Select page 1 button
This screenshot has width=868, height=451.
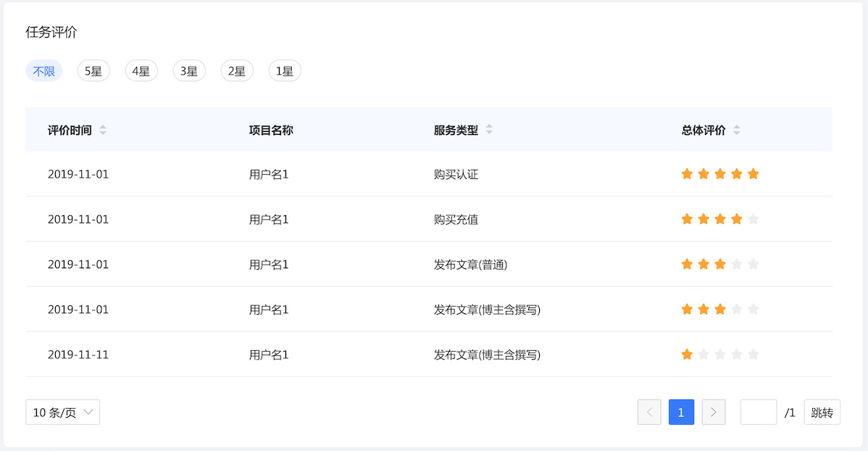click(x=682, y=413)
